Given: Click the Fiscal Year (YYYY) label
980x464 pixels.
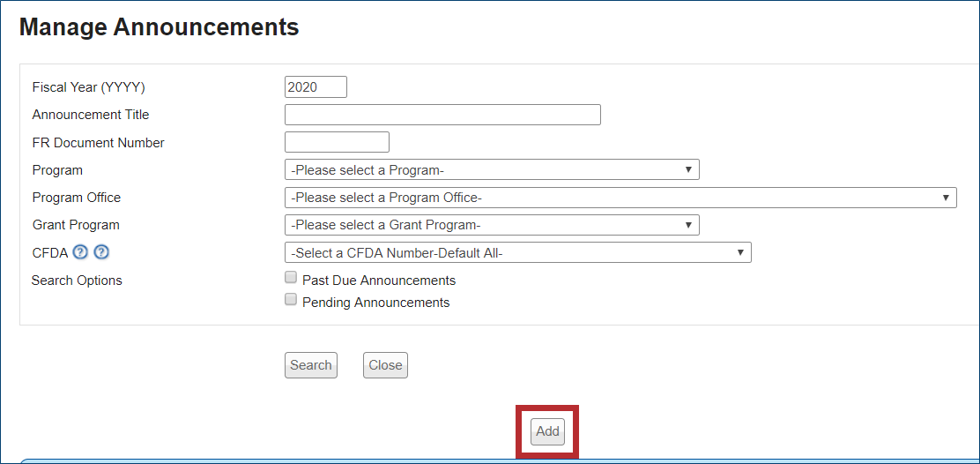Looking at the screenshot, I should click(x=88, y=87).
